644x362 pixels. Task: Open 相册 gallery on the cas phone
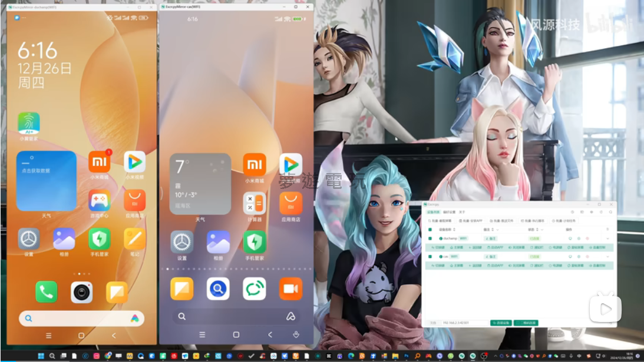coord(218,242)
